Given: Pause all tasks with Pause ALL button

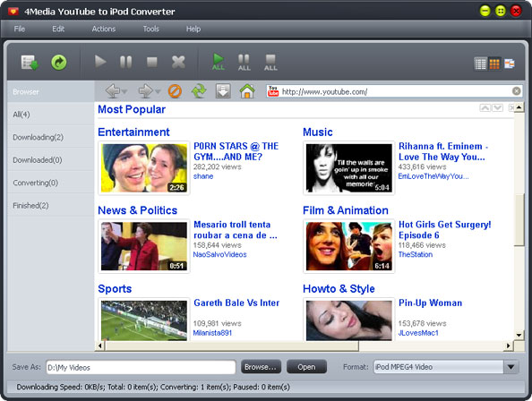Looking at the screenshot, I should pos(244,63).
